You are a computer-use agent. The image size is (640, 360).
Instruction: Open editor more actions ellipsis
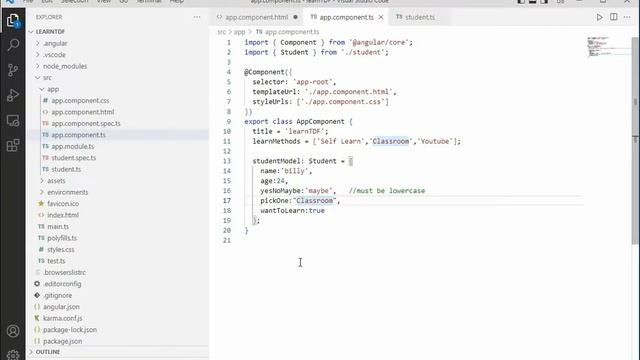627,17
